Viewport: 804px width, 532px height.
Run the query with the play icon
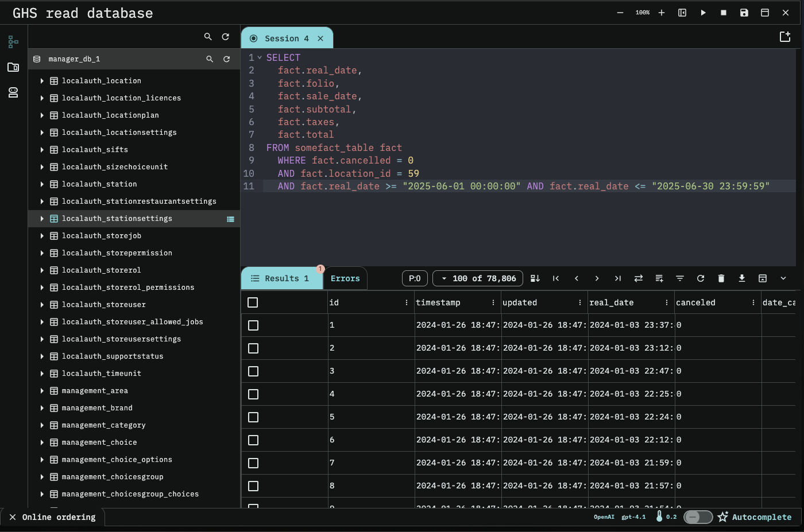click(x=703, y=13)
